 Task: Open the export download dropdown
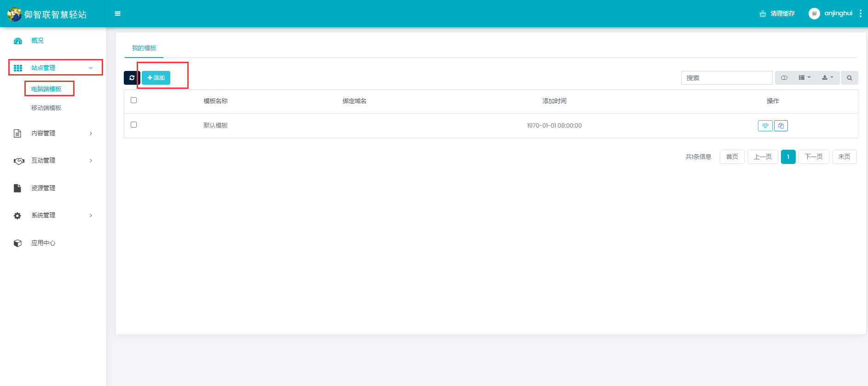coord(827,78)
